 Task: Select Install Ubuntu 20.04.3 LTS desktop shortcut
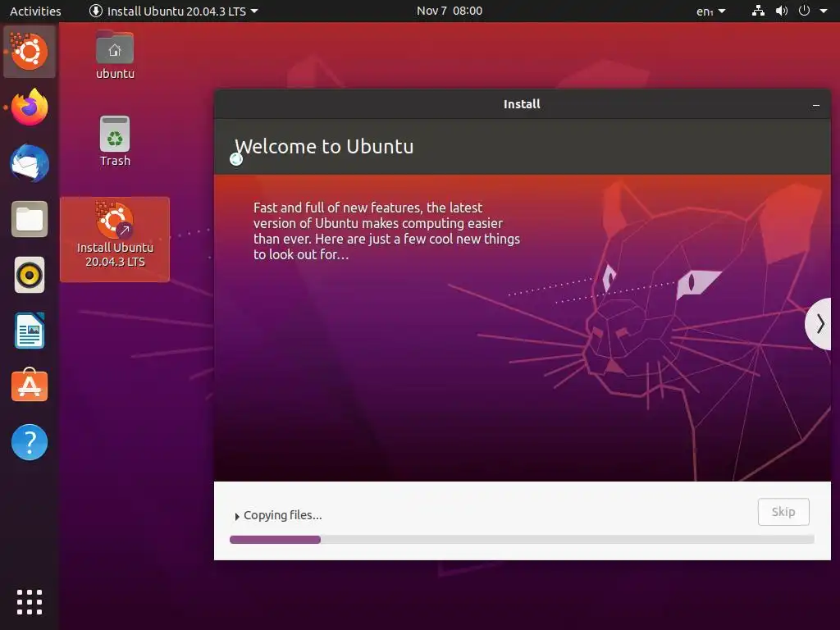(x=115, y=239)
